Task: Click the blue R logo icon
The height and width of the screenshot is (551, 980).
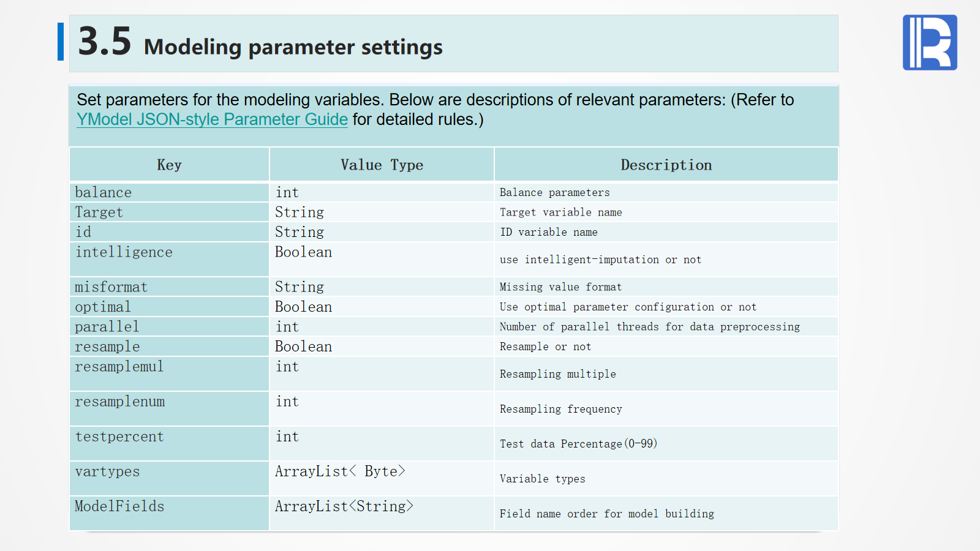Action: pyautogui.click(x=929, y=42)
